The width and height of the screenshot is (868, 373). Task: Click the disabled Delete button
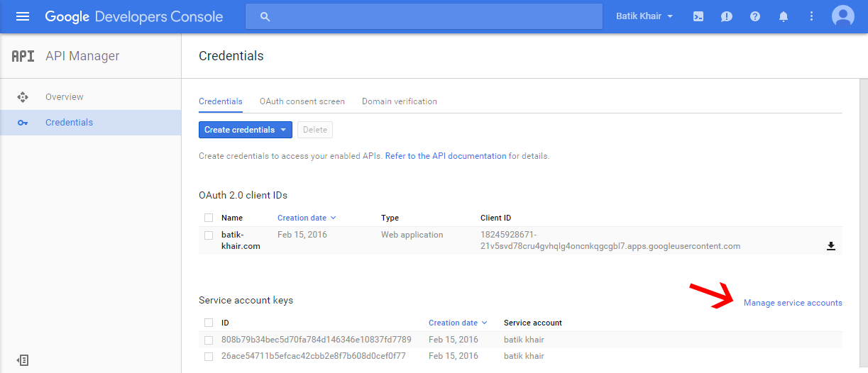315,130
